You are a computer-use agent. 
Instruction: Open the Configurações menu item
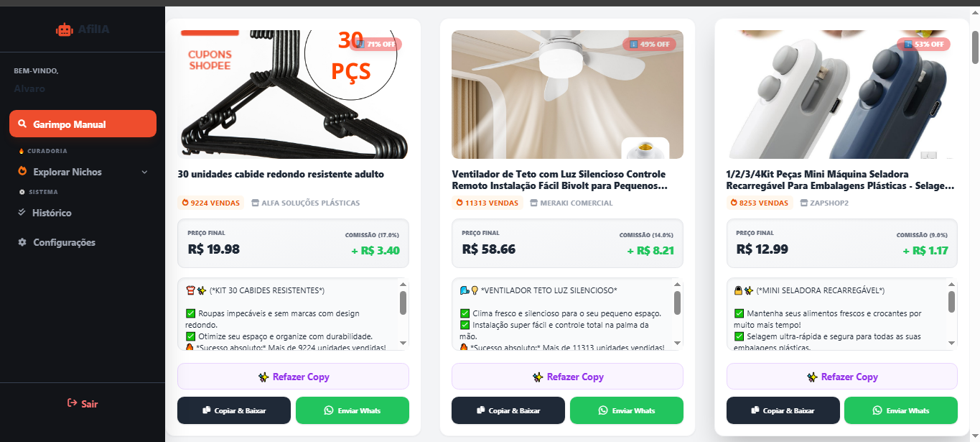click(64, 242)
